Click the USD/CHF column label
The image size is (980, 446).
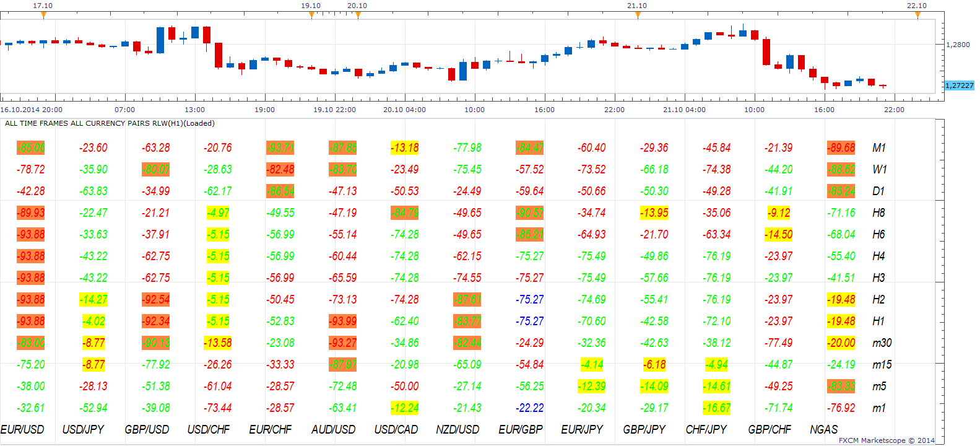tap(209, 429)
